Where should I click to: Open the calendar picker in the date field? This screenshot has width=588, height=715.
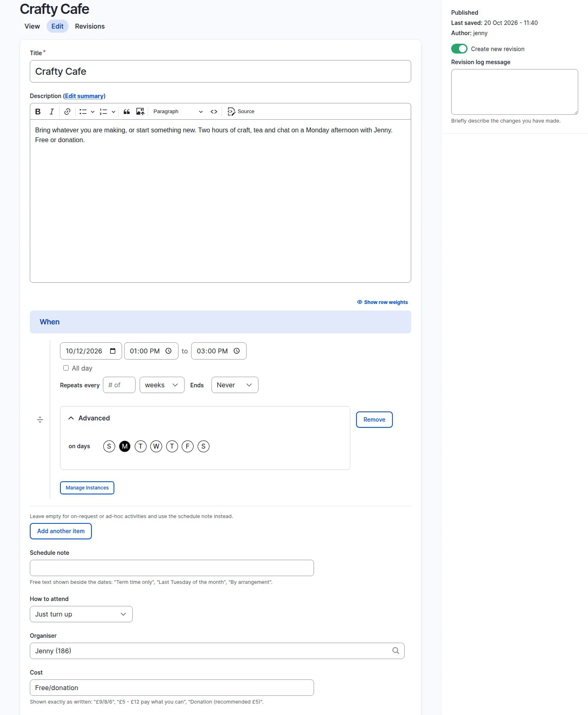[x=113, y=351]
